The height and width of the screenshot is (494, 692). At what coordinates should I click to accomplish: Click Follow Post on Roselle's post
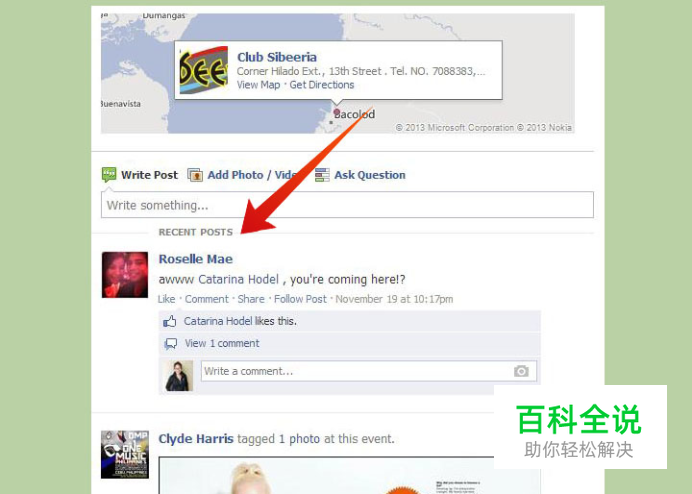click(300, 299)
